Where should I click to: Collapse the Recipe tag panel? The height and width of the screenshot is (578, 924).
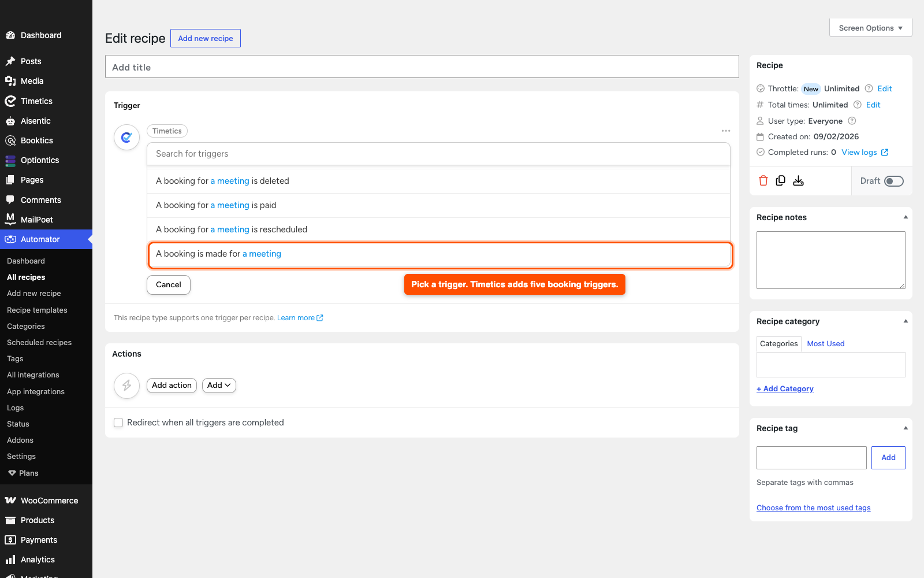click(x=906, y=428)
